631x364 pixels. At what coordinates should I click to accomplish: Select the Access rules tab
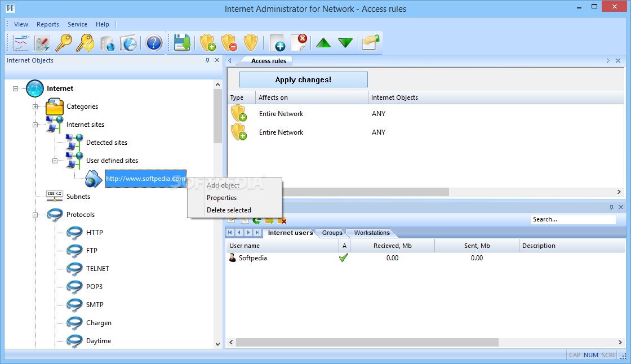[268, 61]
